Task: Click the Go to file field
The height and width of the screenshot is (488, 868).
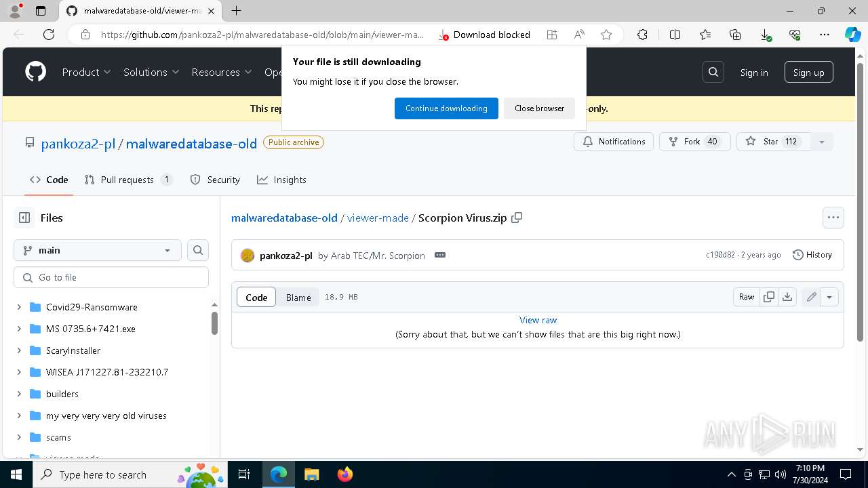Action: 111,277
